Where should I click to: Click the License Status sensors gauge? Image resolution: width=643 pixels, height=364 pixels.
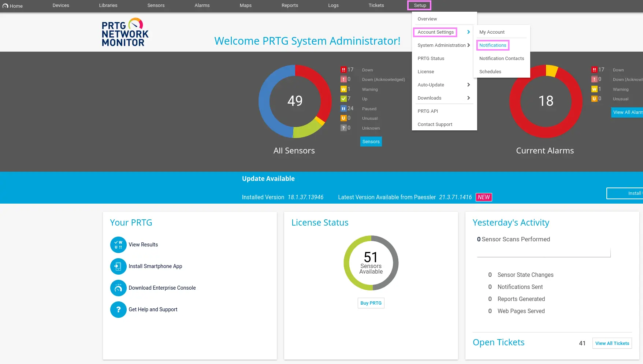click(371, 263)
